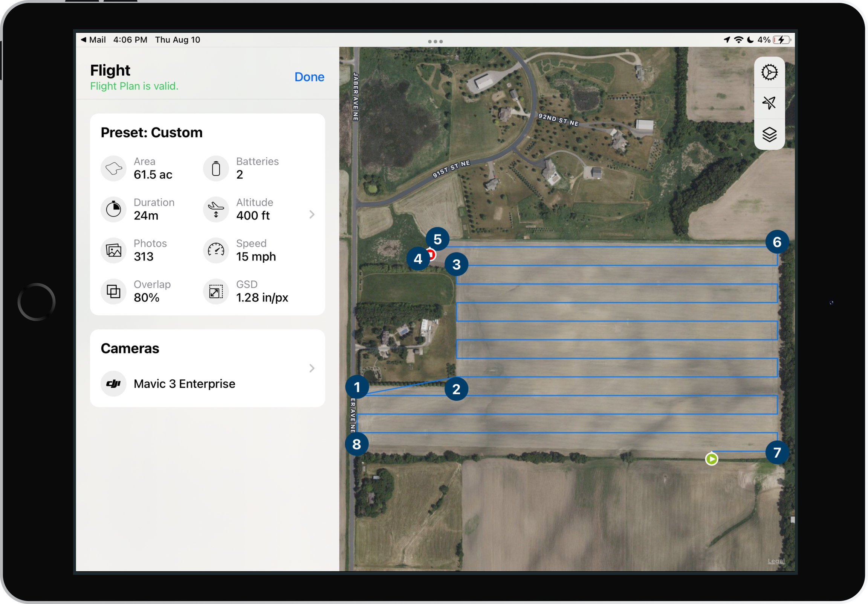Open the Mavic 3 Enterprise camera row
This screenshot has height=604, width=868.
tap(185, 384)
